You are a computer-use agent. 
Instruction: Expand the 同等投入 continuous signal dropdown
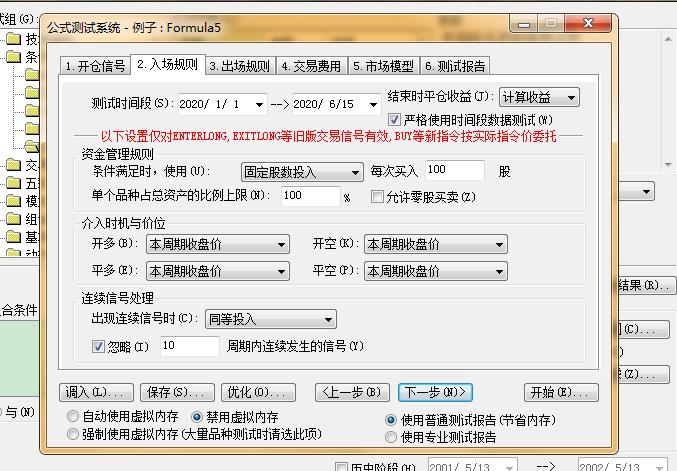tap(271, 319)
